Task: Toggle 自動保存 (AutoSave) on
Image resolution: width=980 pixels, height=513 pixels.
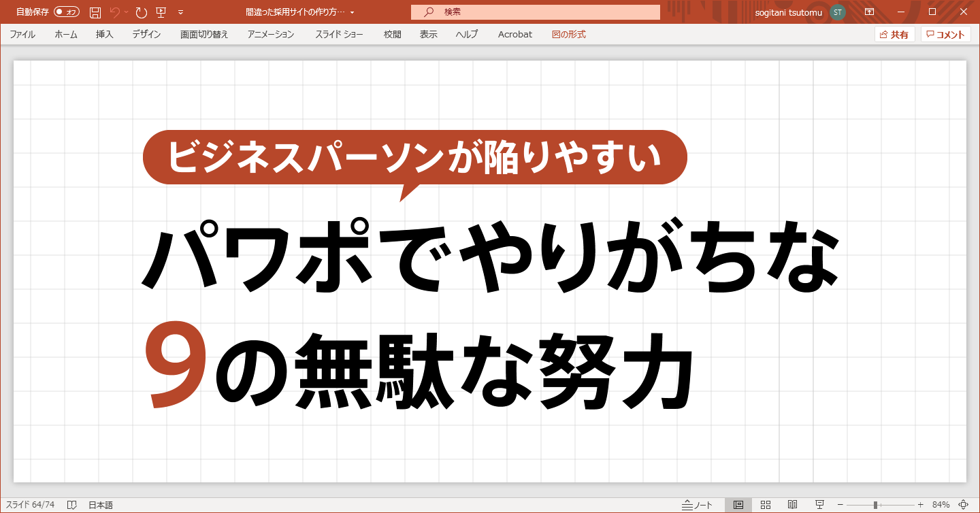Action: [65, 12]
